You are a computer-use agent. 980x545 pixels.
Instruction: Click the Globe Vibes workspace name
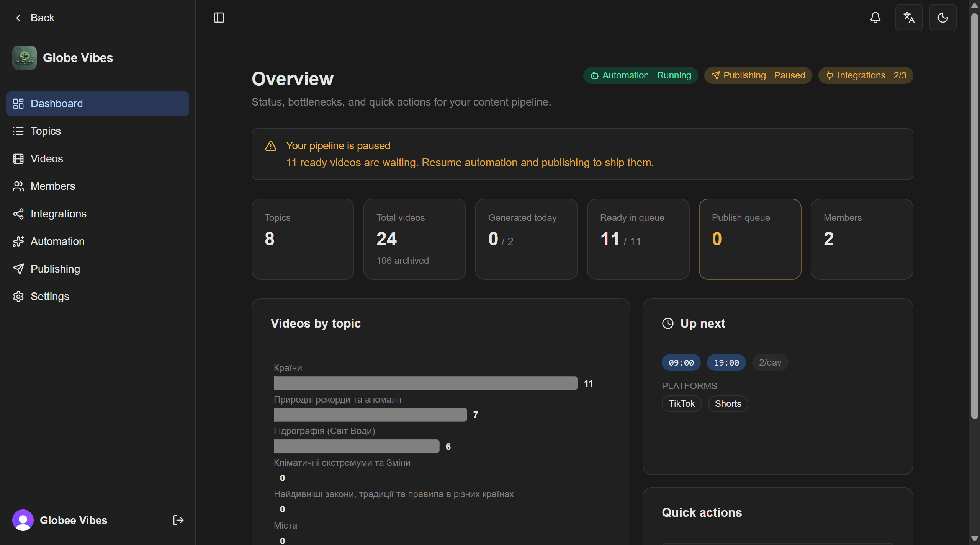78,58
